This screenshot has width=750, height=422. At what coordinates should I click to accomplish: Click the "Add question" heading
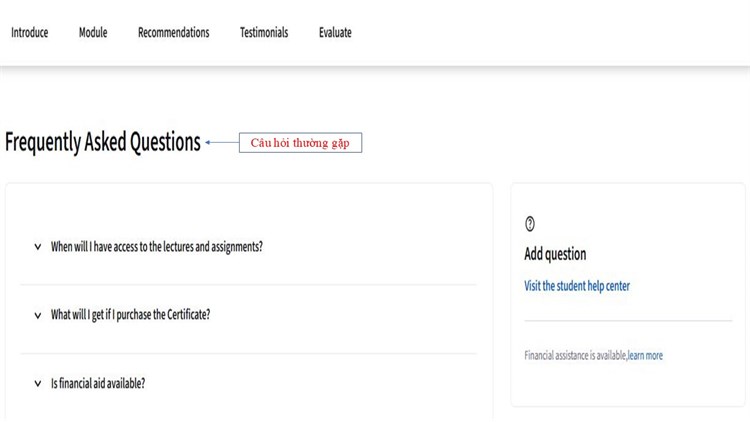(555, 254)
